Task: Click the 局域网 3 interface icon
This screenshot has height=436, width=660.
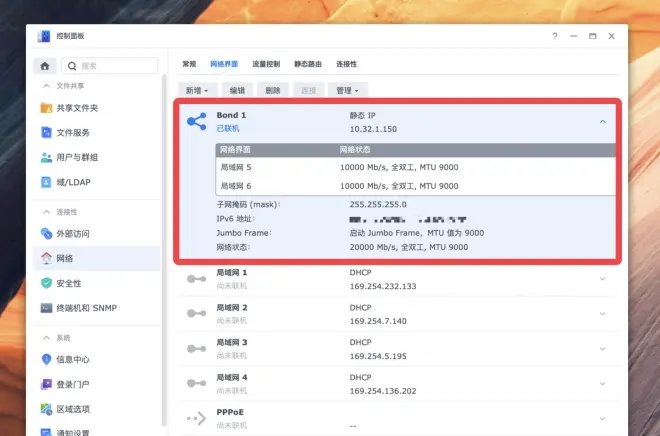Action: coord(197,349)
